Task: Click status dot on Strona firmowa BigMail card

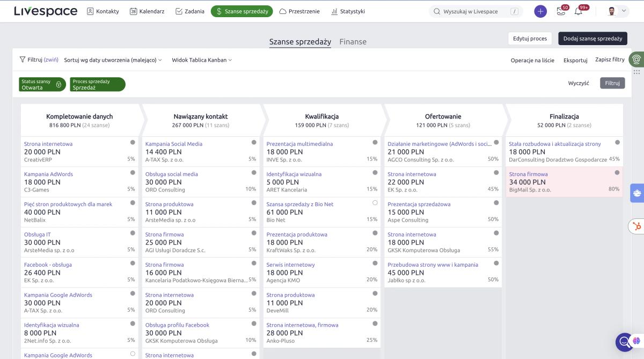Action: click(617, 172)
